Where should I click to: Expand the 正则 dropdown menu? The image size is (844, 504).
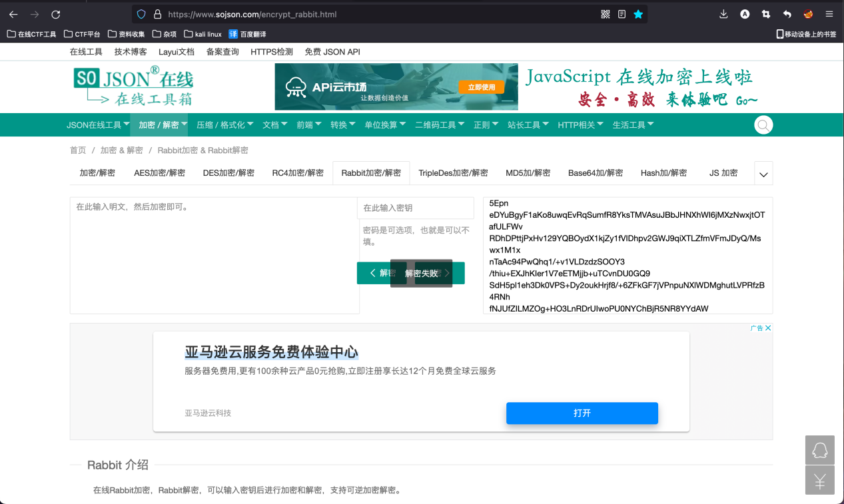[486, 125]
